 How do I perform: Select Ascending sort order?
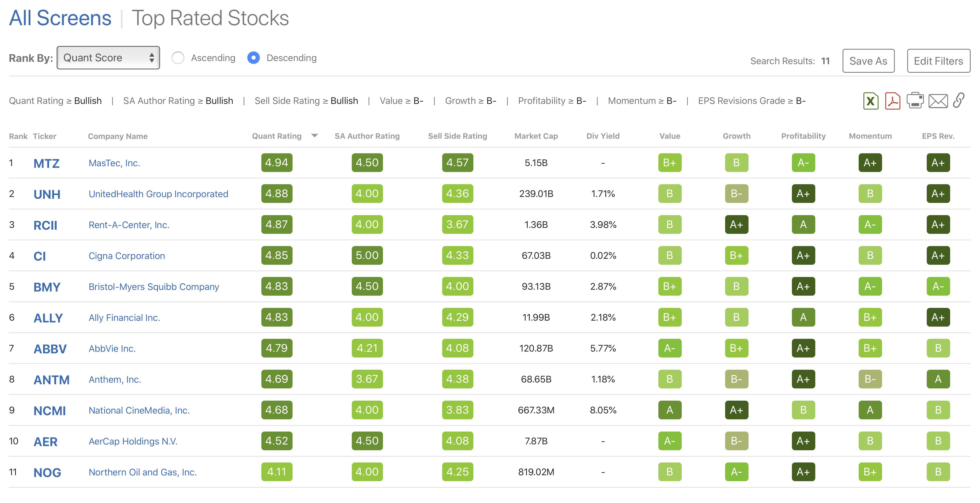click(178, 58)
